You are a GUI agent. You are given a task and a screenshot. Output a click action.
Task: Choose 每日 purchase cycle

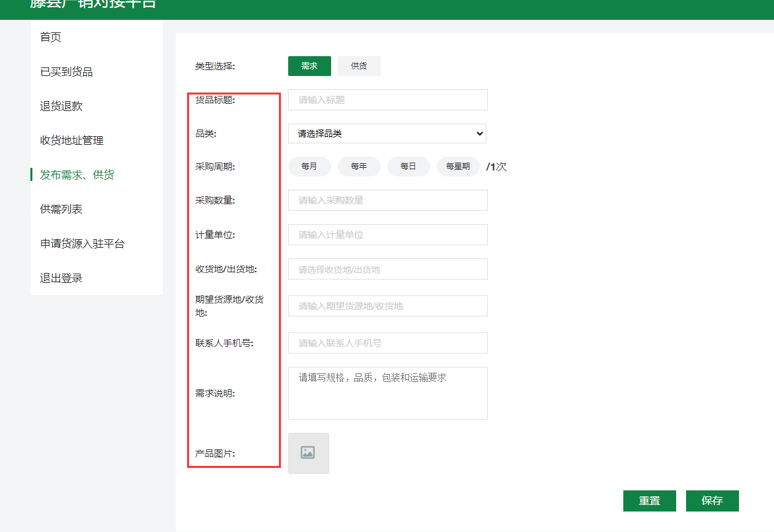click(x=408, y=167)
